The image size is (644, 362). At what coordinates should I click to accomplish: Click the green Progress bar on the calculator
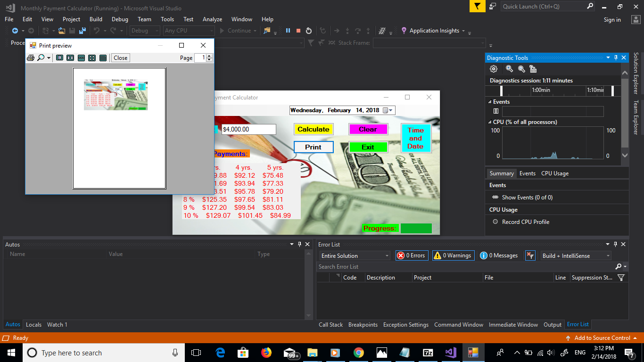416,228
